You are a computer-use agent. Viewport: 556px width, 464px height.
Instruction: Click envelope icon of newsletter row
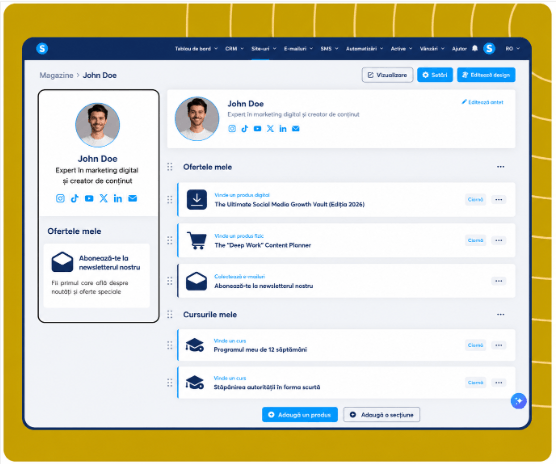[196, 281]
